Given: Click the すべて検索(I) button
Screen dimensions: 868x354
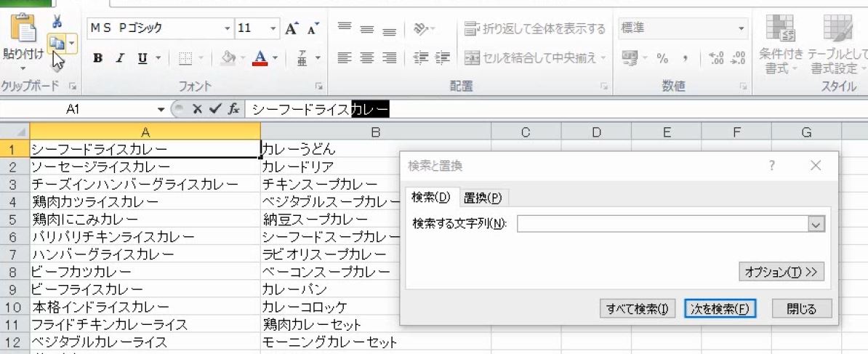Looking at the screenshot, I should click(x=637, y=309).
